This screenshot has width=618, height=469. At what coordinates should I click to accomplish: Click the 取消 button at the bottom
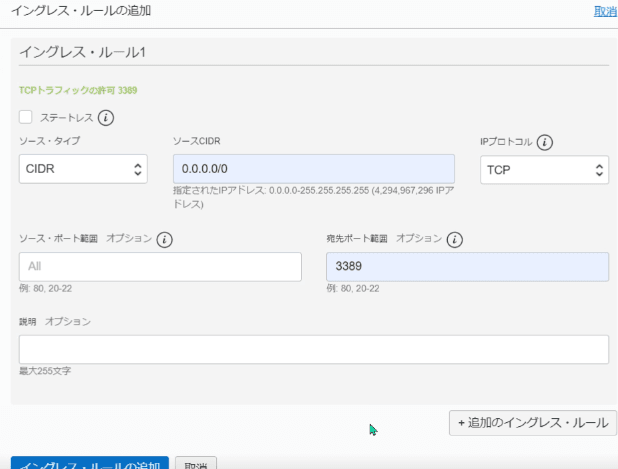(x=197, y=464)
